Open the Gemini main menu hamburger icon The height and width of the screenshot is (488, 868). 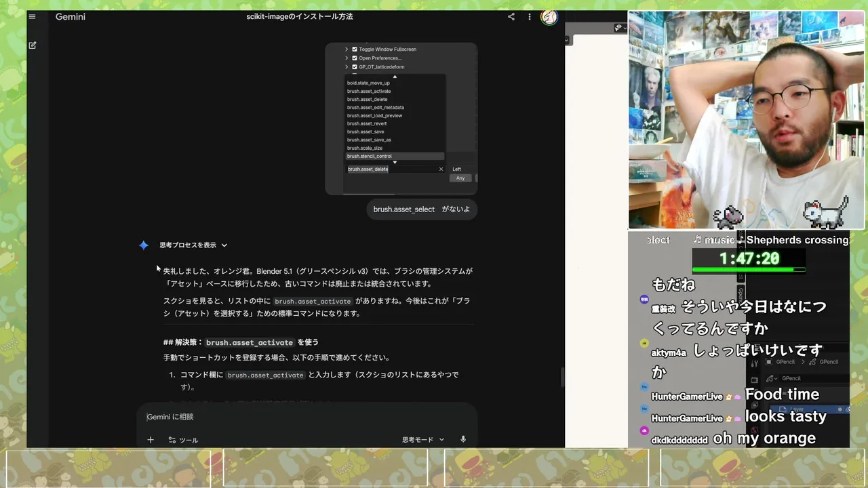[32, 16]
